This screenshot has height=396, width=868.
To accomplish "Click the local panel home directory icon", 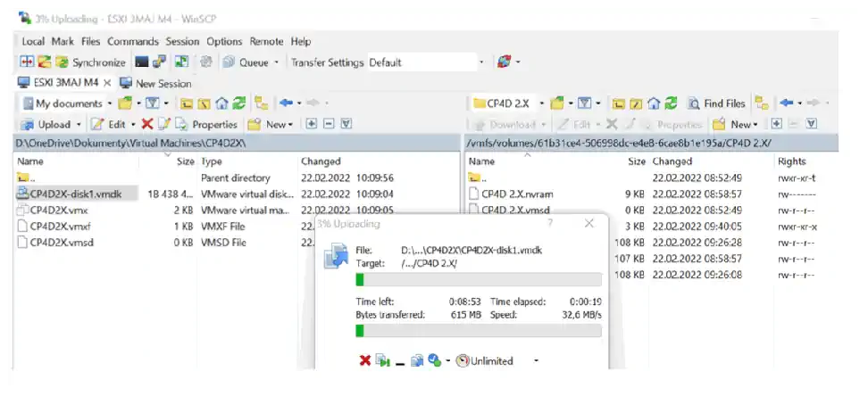I will [x=222, y=103].
